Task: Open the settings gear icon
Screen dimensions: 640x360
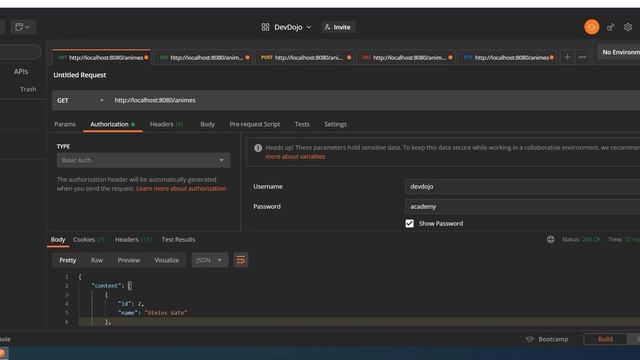Action: point(628,27)
